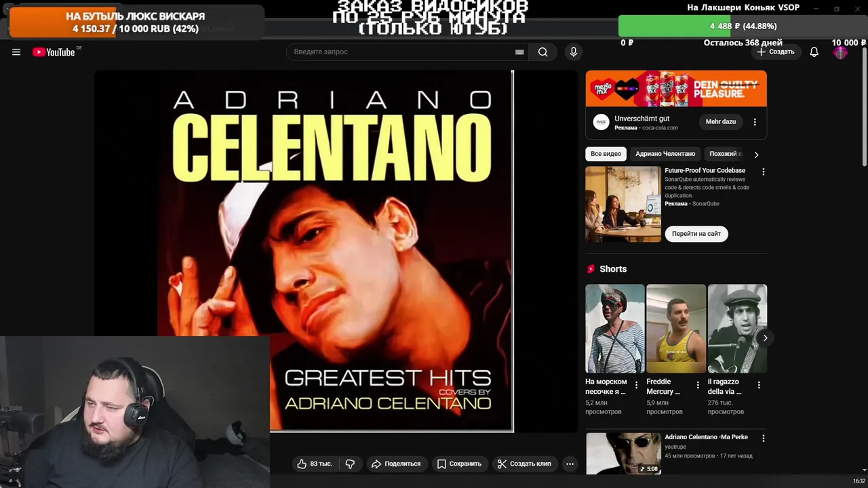Create a clip with Создать клип
Screen dimensions: 868x488
coord(524,464)
